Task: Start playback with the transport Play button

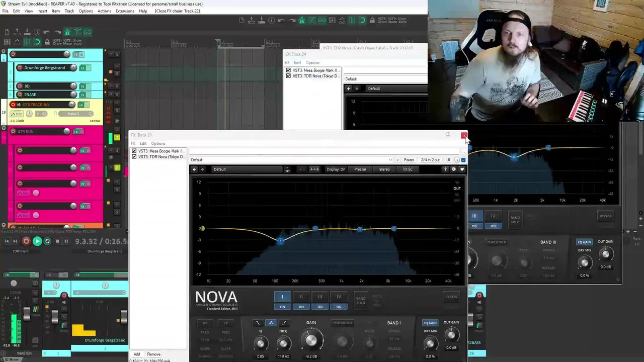Action: point(37,241)
